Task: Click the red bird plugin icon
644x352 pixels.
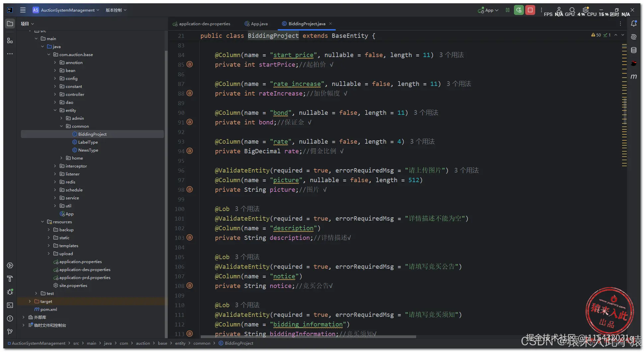Action: click(x=634, y=63)
